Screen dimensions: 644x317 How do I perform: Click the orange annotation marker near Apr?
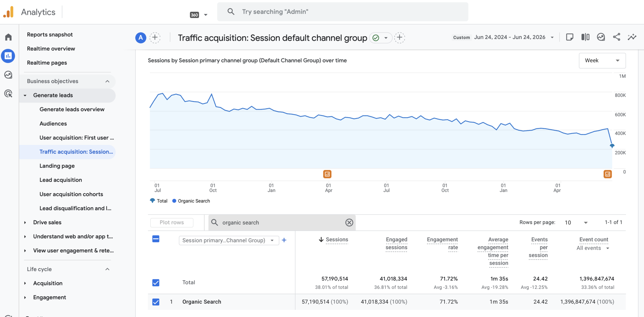(327, 174)
